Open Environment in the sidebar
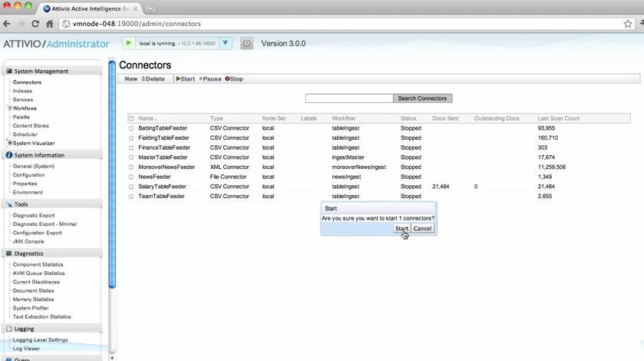 [x=28, y=193]
